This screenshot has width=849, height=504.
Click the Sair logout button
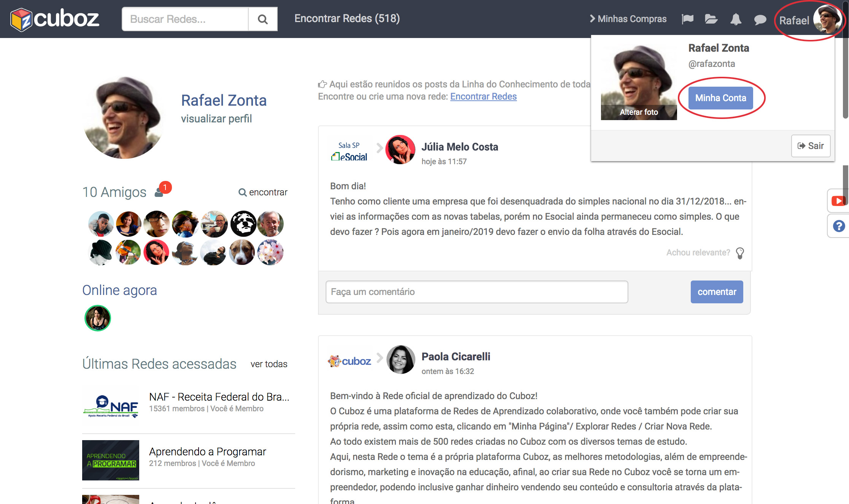811,146
